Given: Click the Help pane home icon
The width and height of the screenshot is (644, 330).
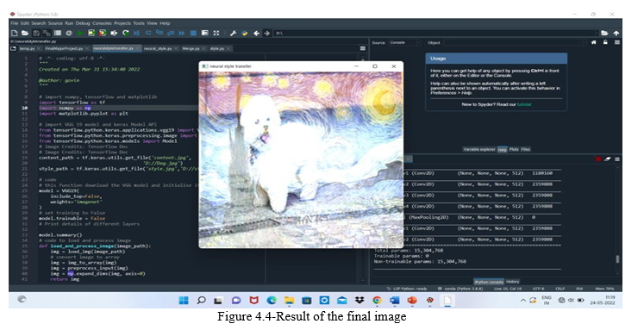Looking at the screenshot, I should coord(594,42).
